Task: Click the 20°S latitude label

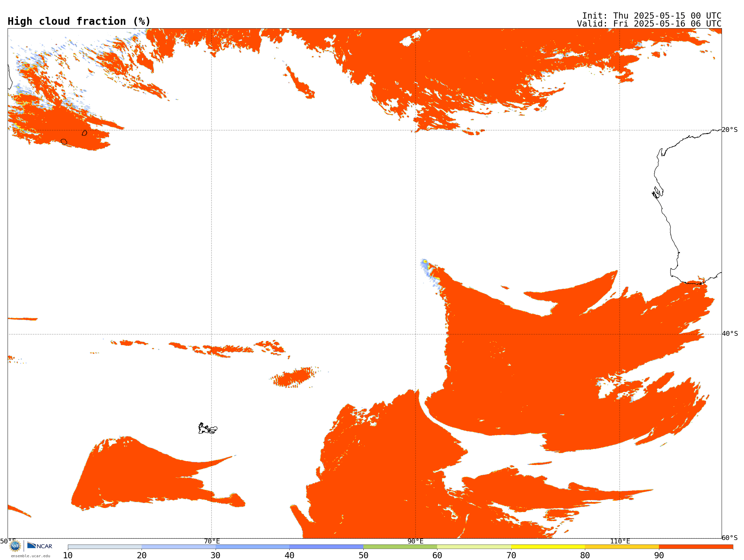Action: coord(730,130)
